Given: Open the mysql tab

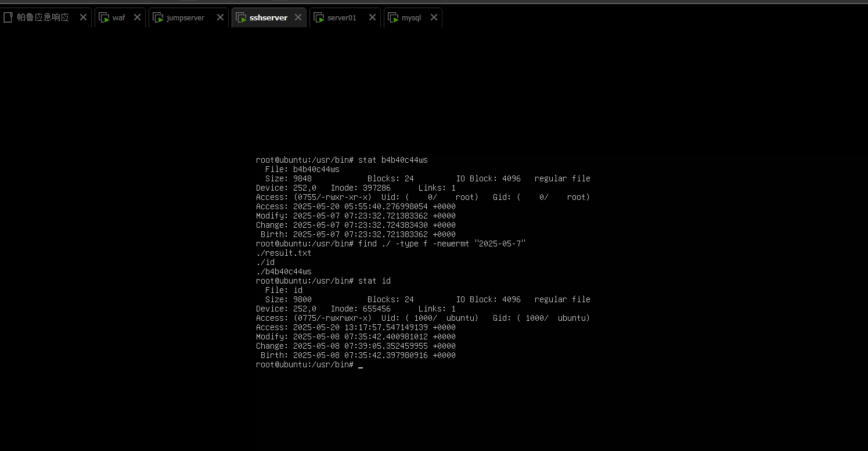Looking at the screenshot, I should pos(411,18).
